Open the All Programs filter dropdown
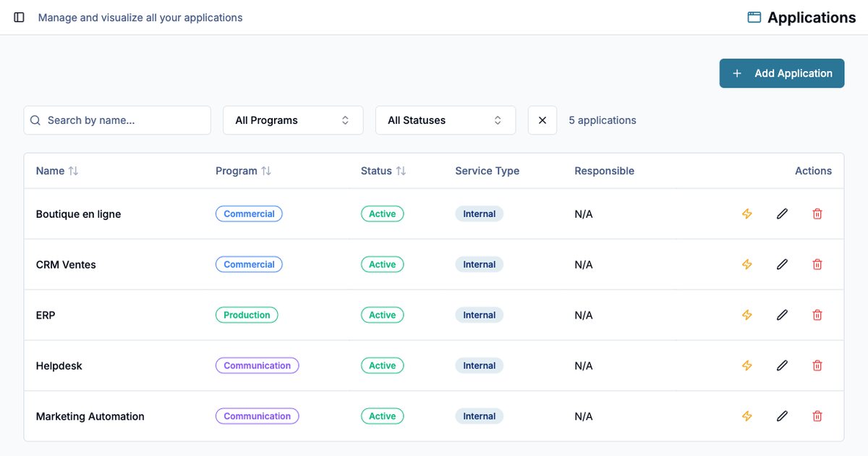868x456 pixels. coord(293,120)
